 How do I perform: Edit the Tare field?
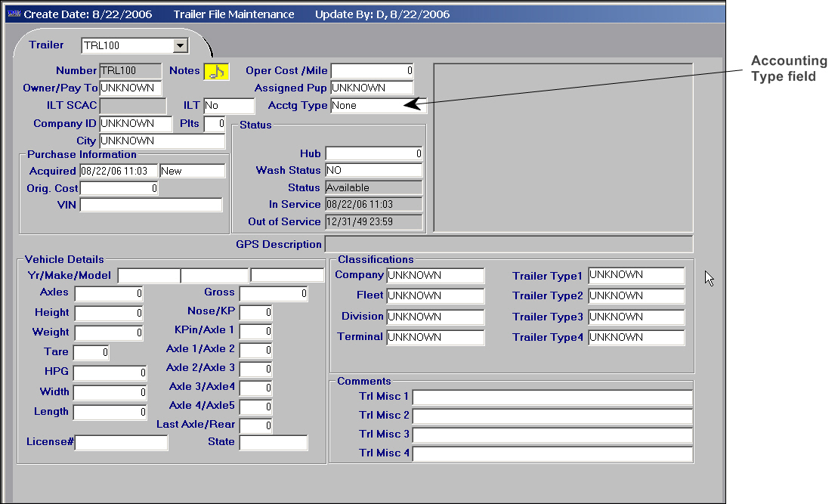tap(91, 353)
